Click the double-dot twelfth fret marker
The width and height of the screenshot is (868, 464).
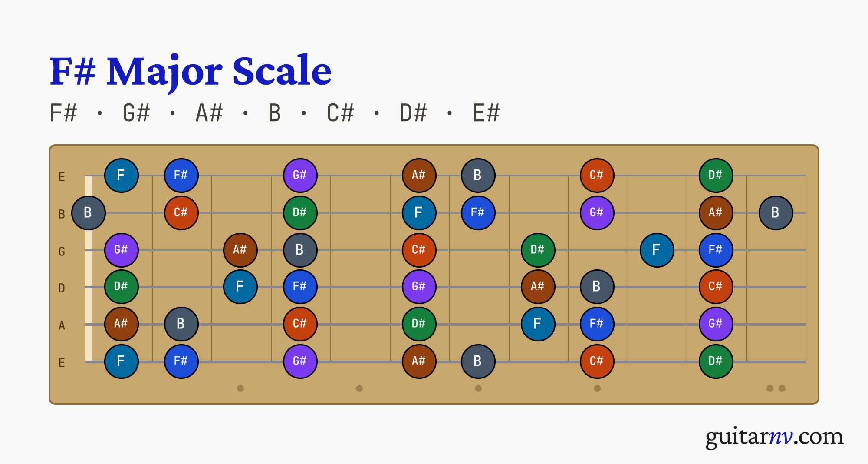click(776, 388)
